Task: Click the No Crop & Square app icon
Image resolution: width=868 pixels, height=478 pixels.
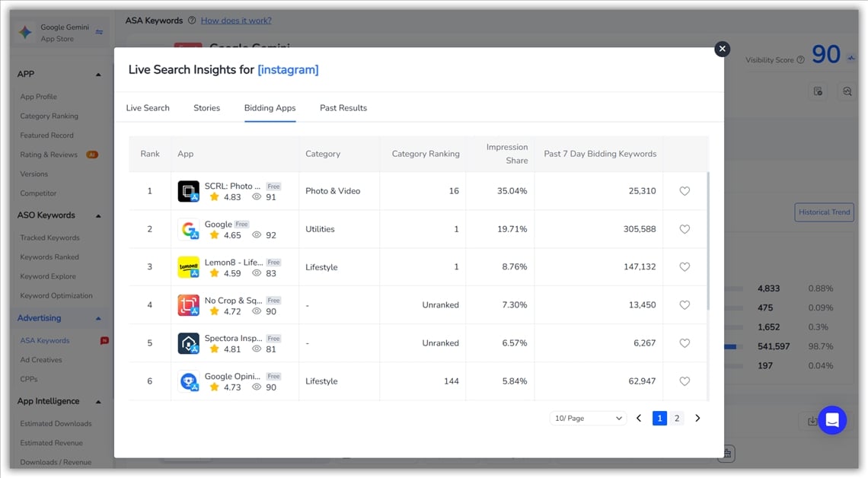Action: (x=188, y=305)
